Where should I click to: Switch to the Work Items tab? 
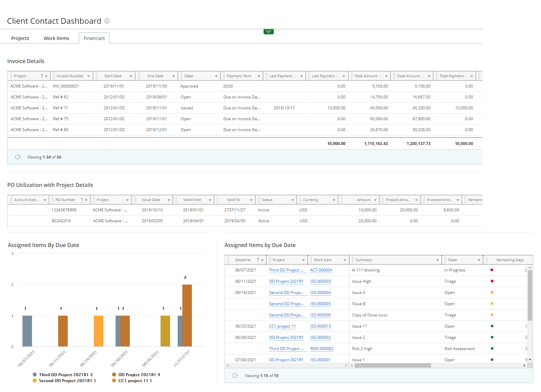coord(56,38)
